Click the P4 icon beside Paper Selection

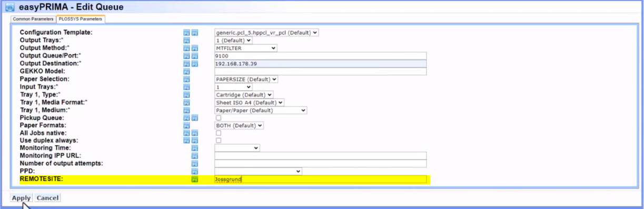click(186, 79)
